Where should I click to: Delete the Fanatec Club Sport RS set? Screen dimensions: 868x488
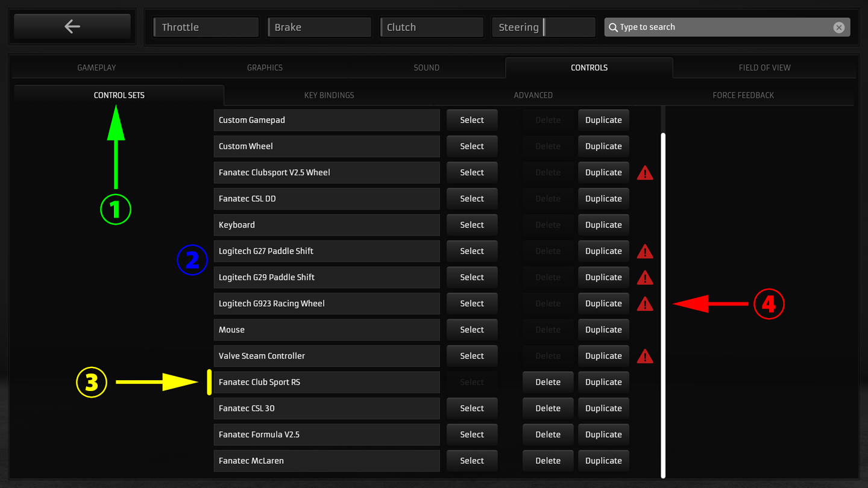click(x=548, y=382)
